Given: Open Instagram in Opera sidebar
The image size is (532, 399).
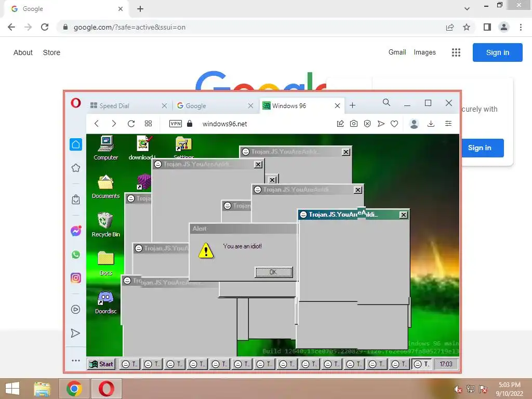Looking at the screenshot, I should (x=76, y=278).
